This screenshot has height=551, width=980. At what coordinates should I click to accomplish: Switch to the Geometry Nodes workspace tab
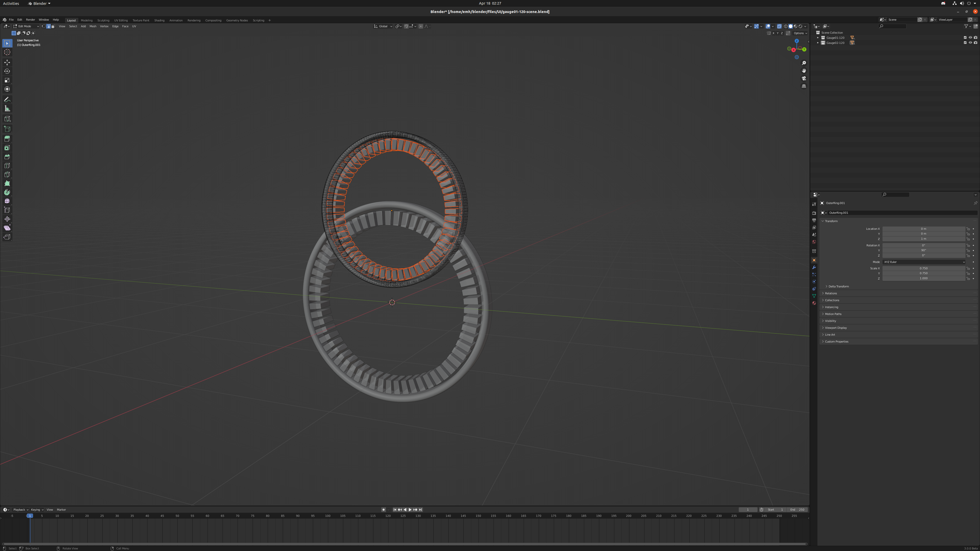237,20
